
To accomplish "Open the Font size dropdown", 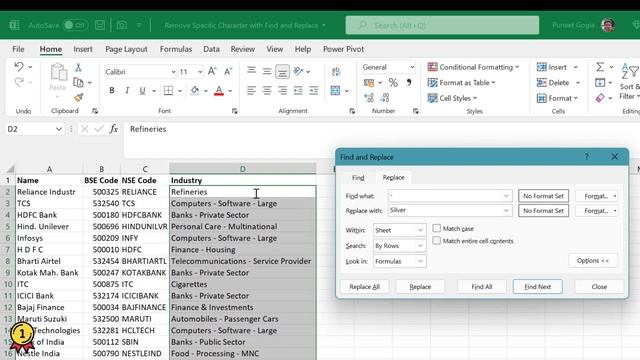I will pos(200,72).
